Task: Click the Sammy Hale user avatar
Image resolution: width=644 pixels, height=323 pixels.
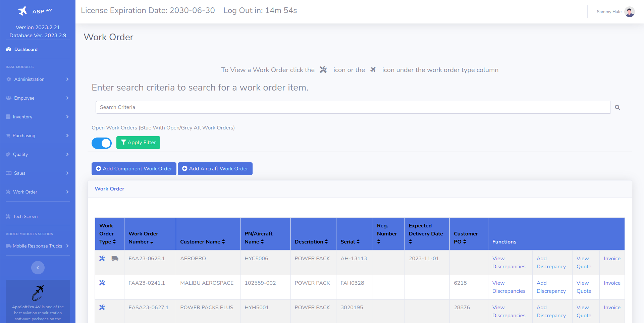Action: (x=629, y=12)
